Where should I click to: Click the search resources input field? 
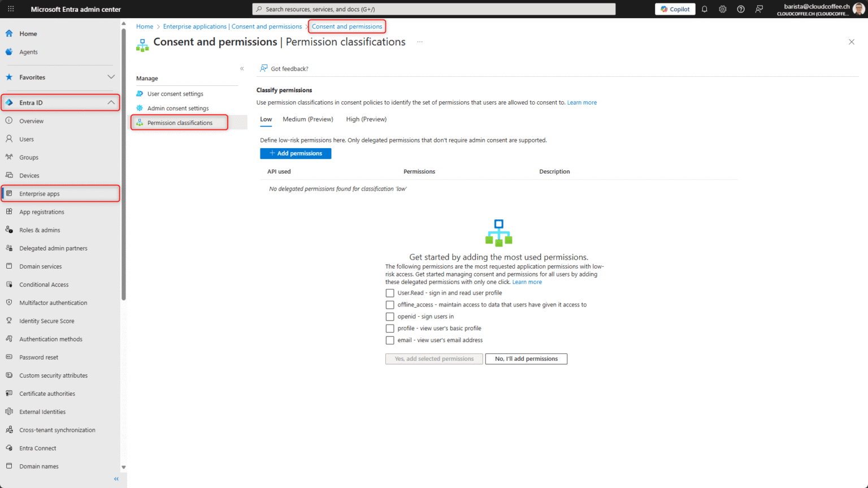pyautogui.click(x=433, y=8)
